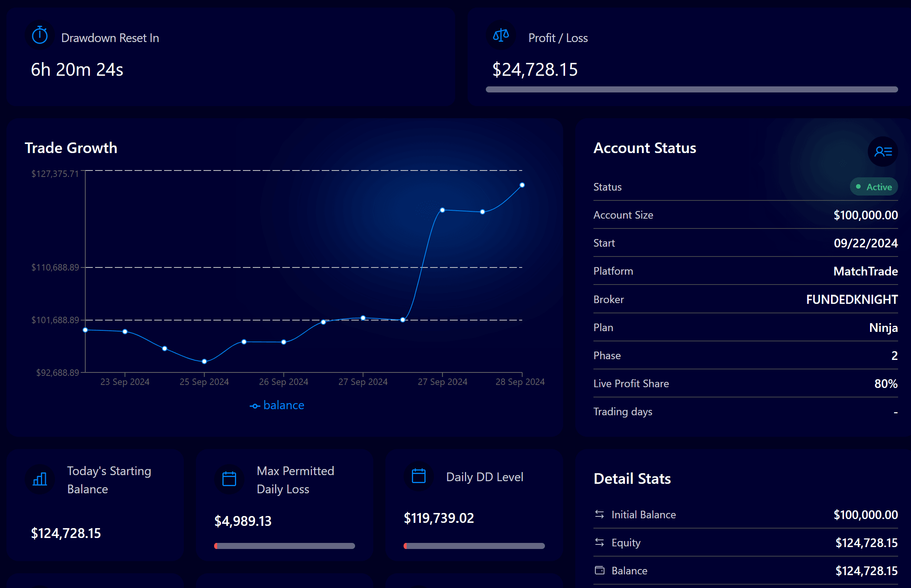
Task: Click the Account Size value $100,000.00
Action: 866,215
